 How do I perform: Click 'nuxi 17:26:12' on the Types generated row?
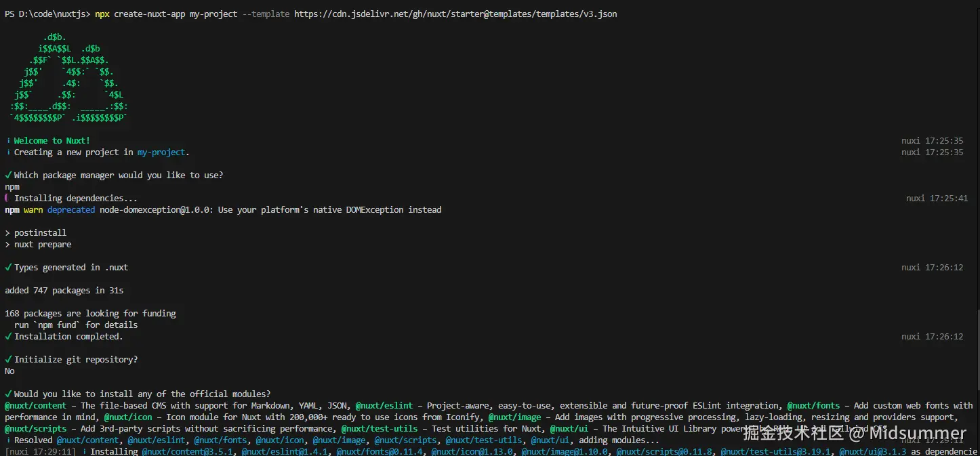click(932, 268)
